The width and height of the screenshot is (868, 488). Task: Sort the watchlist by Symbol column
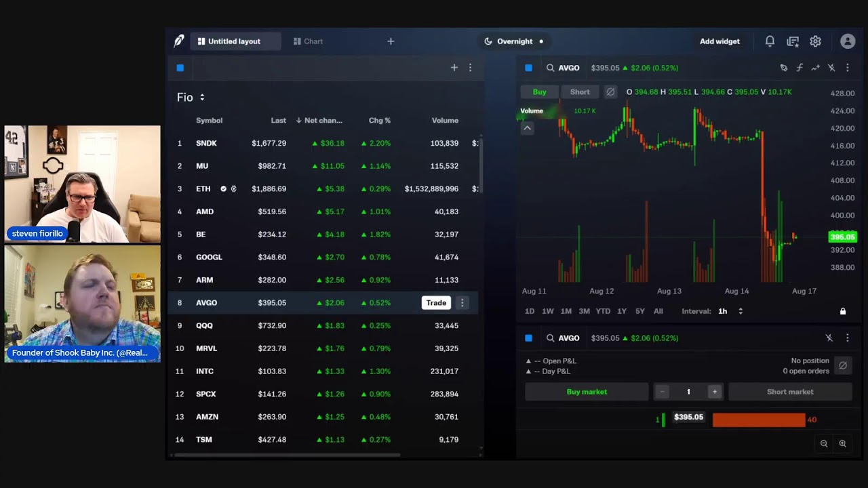point(209,121)
